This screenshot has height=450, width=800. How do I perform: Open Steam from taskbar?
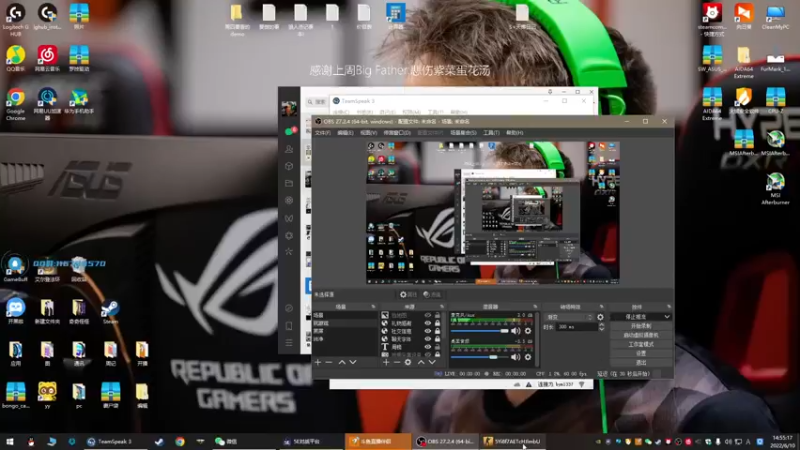coord(159,442)
